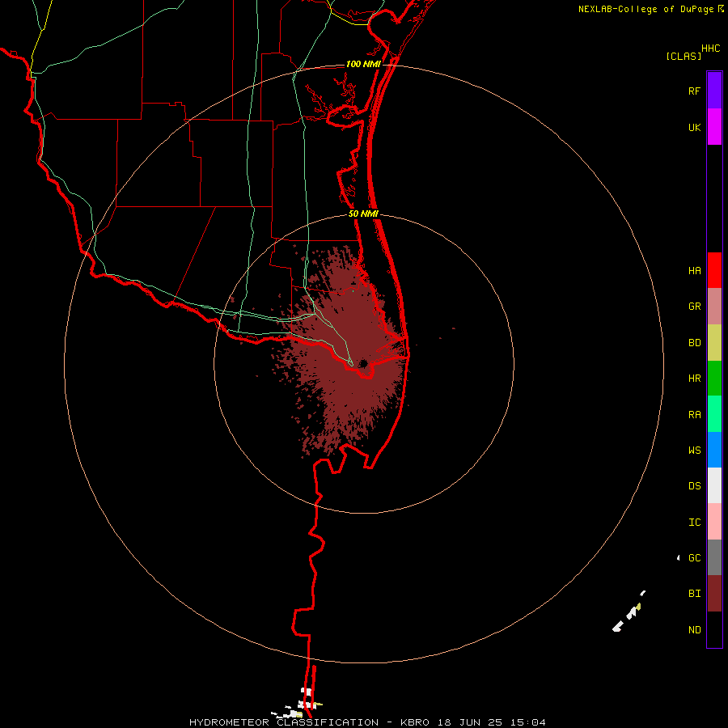
Task: Click the GC gray legend swatch
Action: tap(714, 557)
